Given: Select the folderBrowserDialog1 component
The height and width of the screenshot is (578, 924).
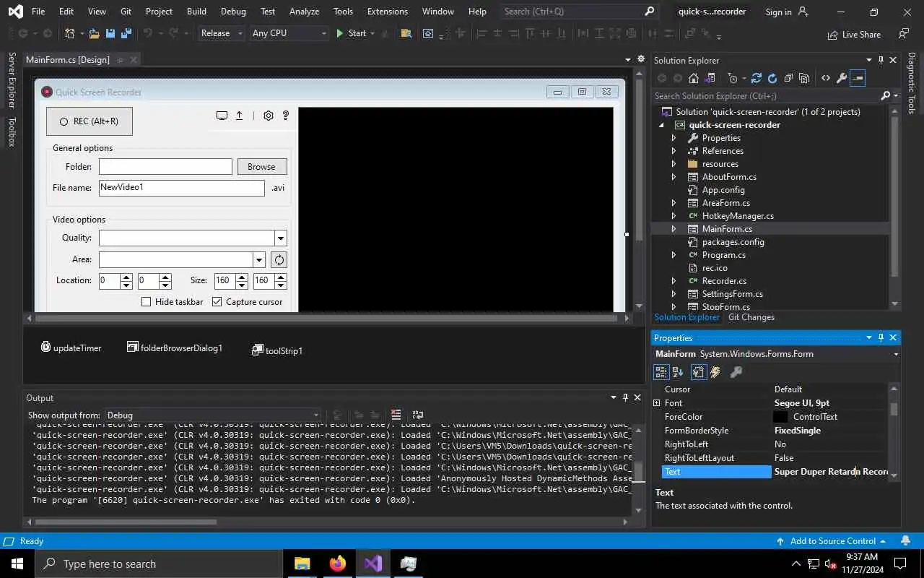Looking at the screenshot, I should point(175,348).
